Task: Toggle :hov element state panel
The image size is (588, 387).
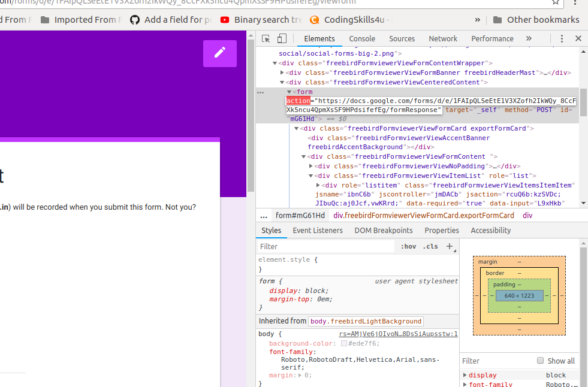Action: (408, 246)
